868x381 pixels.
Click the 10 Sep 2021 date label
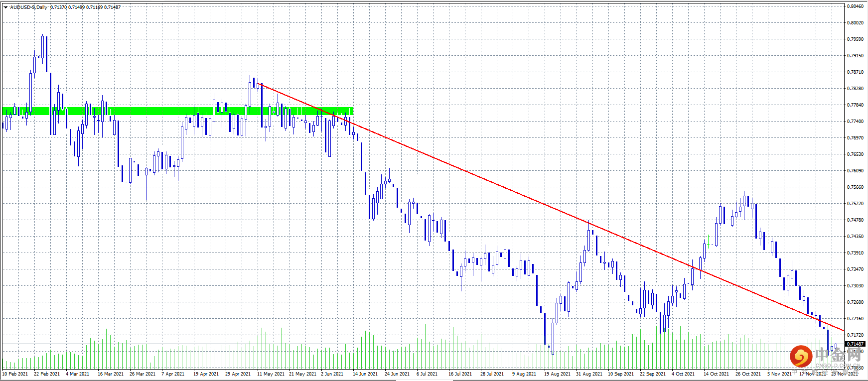pos(621,374)
